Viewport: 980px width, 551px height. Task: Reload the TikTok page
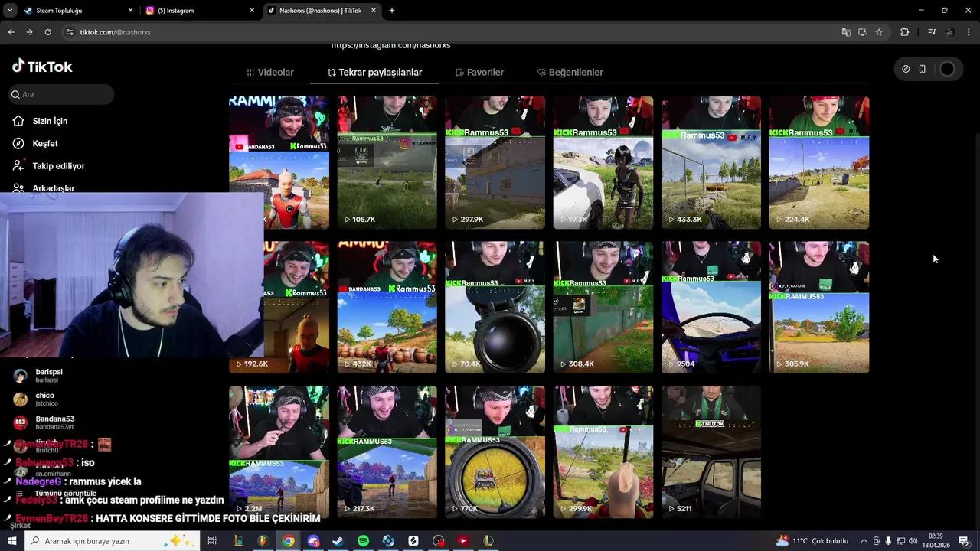47,32
